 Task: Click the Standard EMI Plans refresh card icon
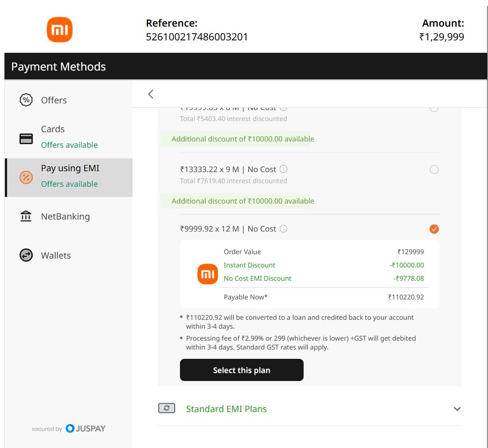tap(167, 408)
